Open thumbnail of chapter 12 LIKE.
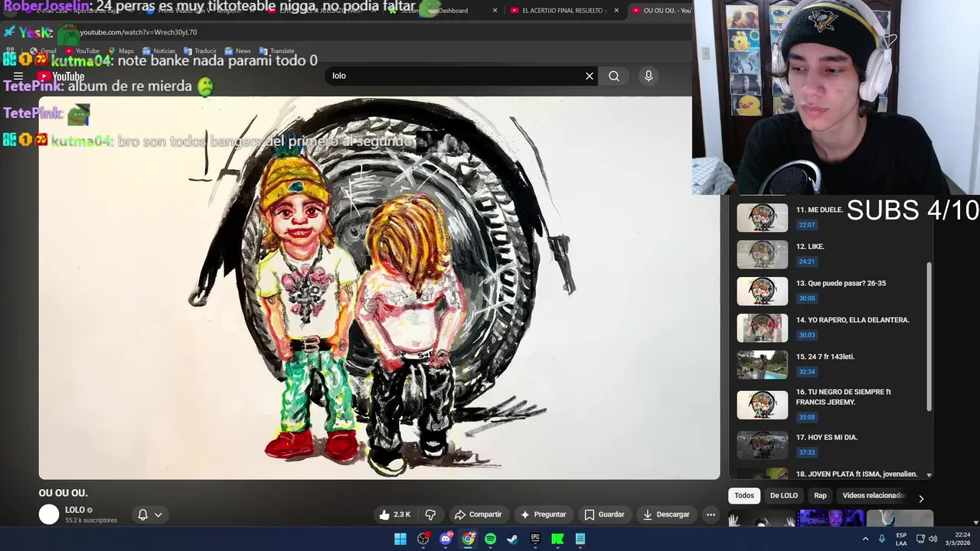980x551 pixels. pos(762,255)
